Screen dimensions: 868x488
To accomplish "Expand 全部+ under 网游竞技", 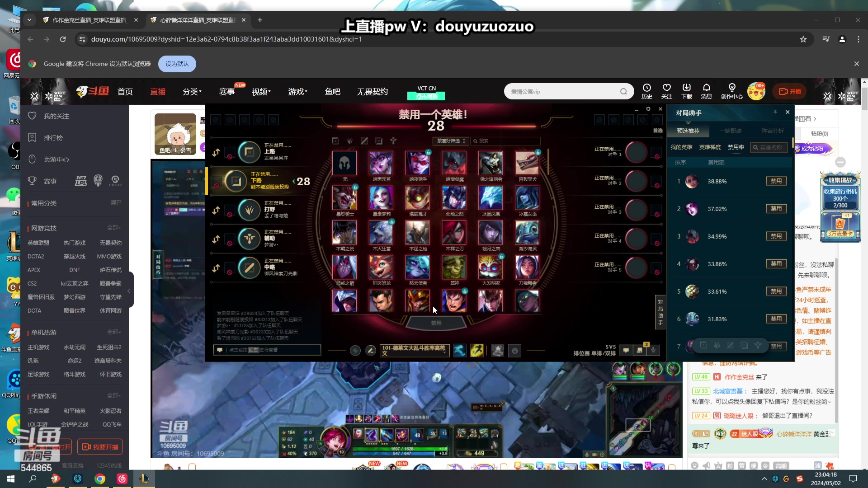I will [114, 228].
